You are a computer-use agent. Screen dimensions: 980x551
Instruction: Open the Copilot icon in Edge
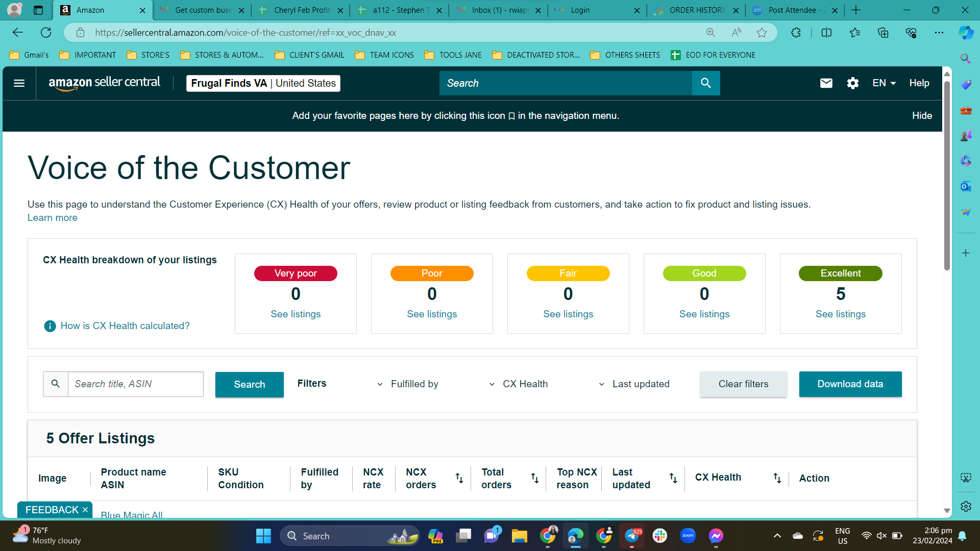pos(966,33)
